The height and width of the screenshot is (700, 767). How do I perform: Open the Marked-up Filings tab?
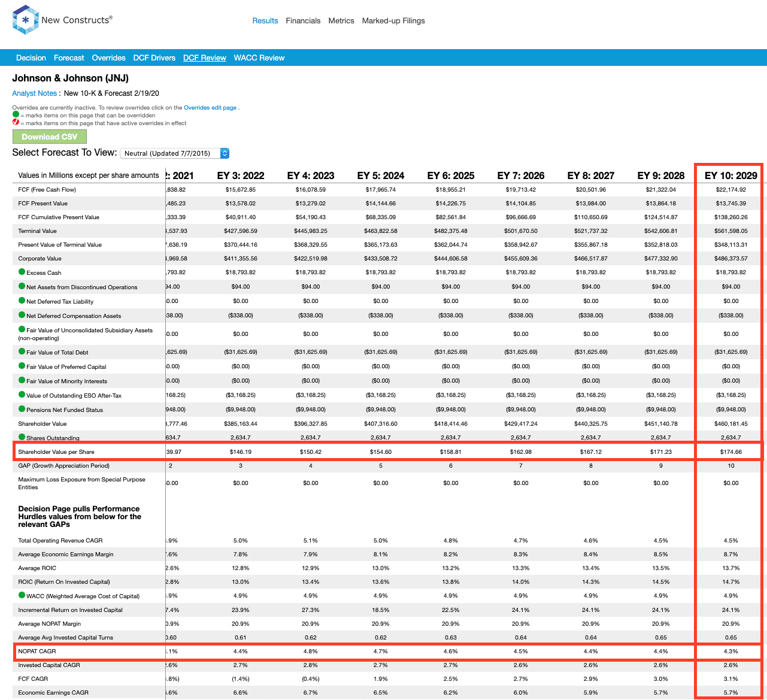(x=393, y=20)
